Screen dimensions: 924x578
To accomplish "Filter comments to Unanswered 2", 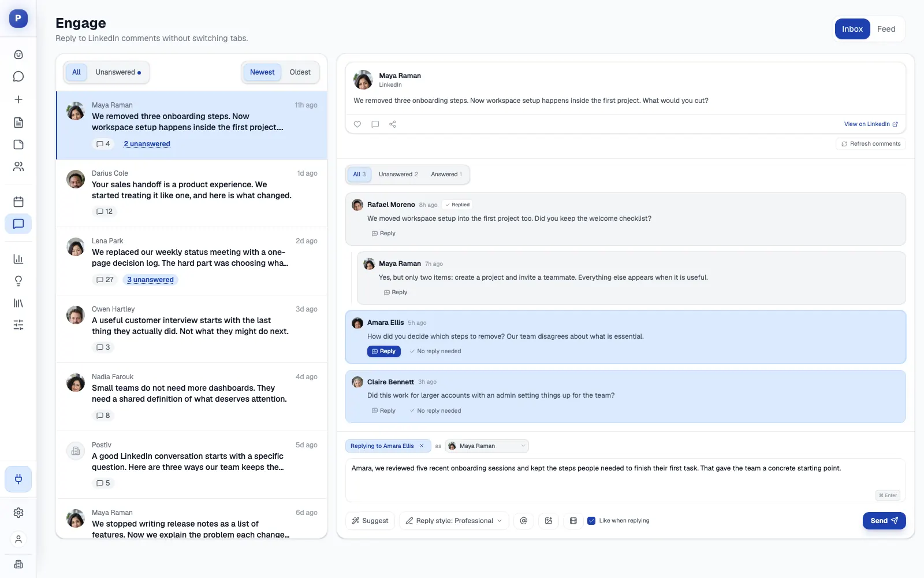I will tap(398, 175).
